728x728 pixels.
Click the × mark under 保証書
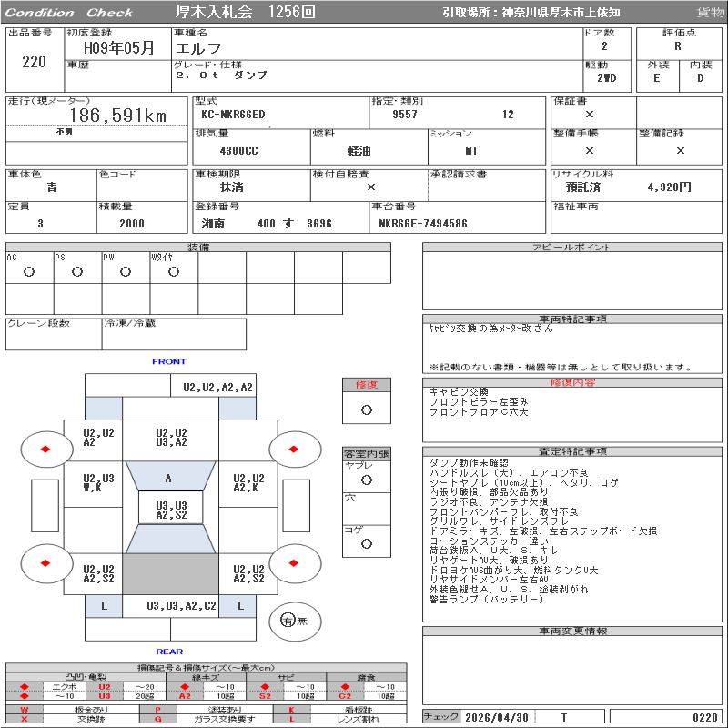(590, 115)
